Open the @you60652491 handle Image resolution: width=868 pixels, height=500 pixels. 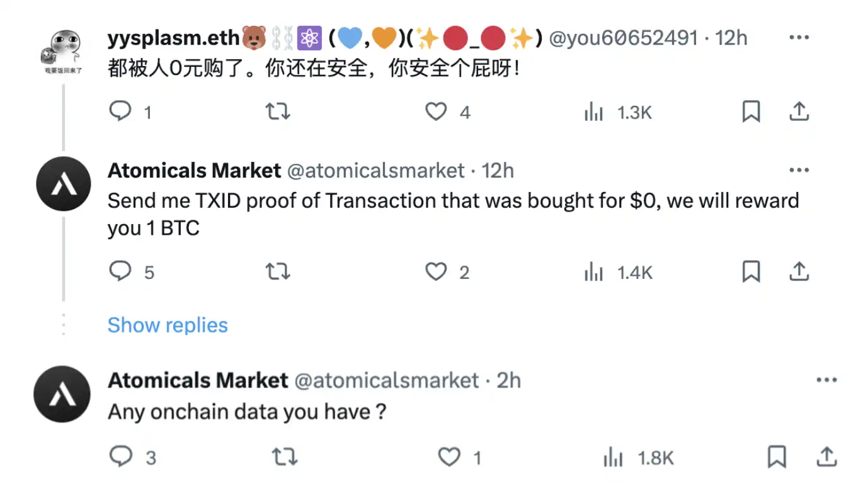[624, 38]
